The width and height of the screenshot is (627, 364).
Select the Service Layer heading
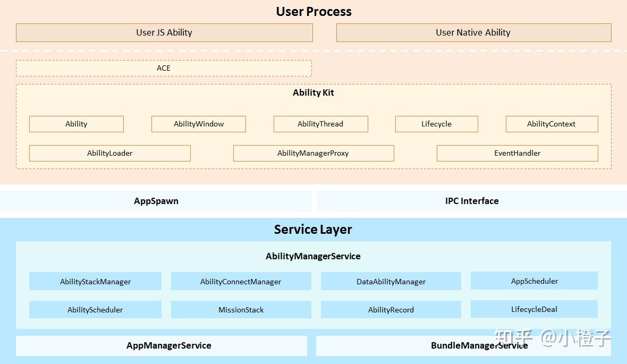313,230
